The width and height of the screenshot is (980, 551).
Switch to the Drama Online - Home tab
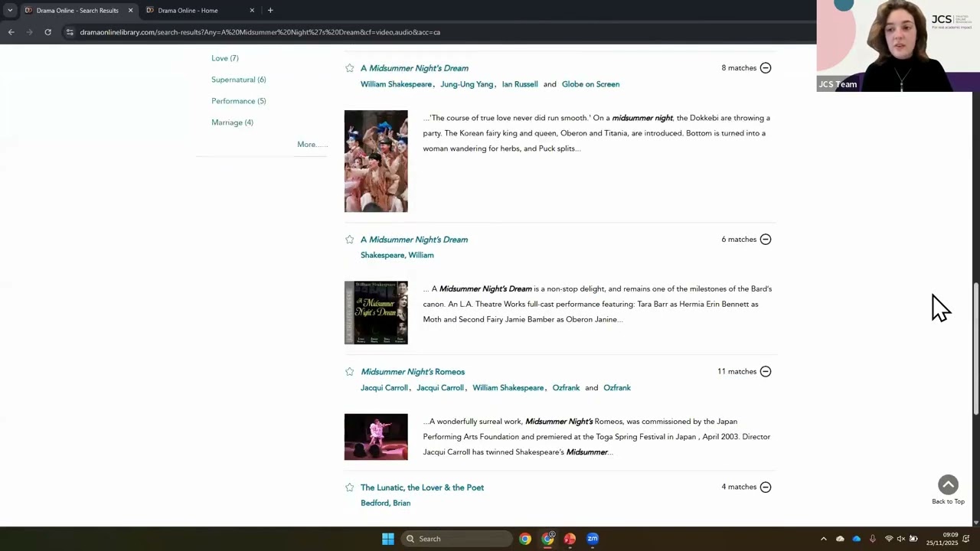(x=199, y=10)
